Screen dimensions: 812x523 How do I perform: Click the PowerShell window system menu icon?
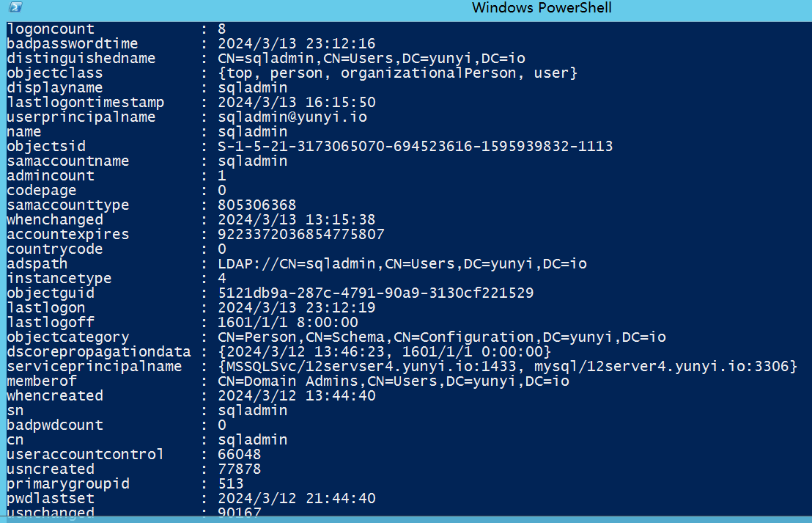[12, 8]
